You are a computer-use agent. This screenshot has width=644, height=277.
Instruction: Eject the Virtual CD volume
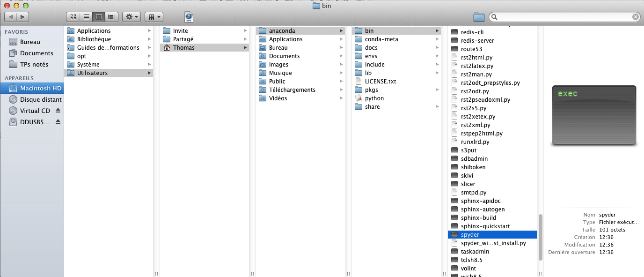point(58,111)
